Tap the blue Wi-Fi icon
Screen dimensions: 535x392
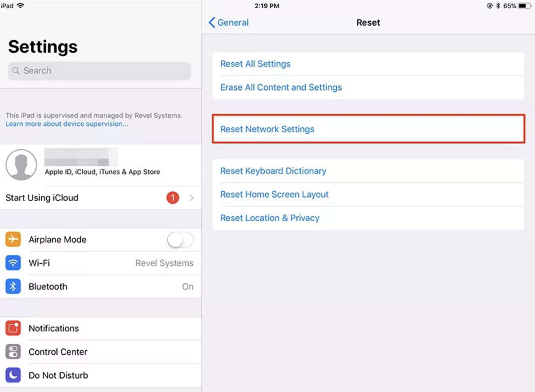coord(13,263)
